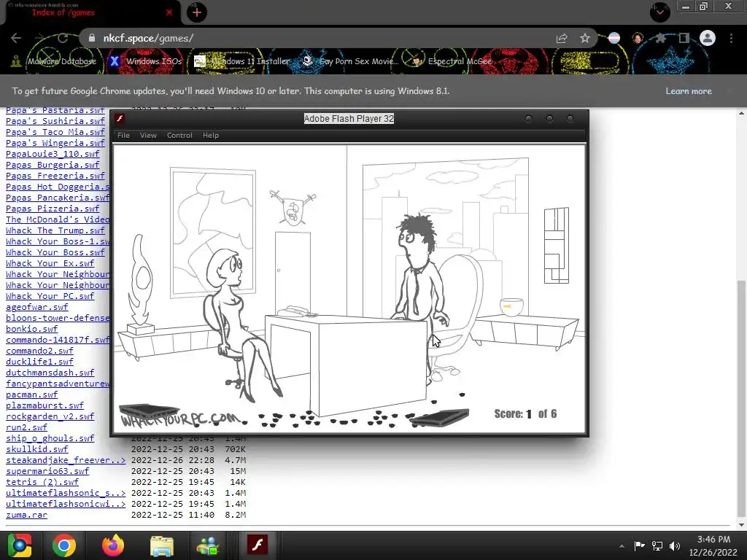
Task: Share this page via the share icon
Action: 562,38
